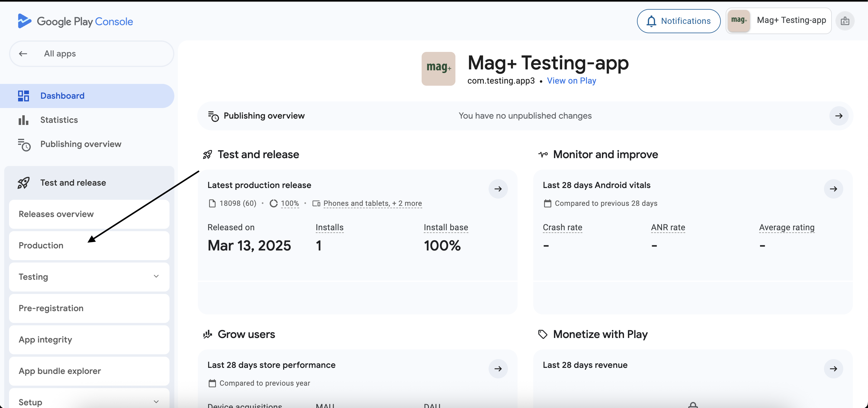Click the Publishing overview banner arrow
Viewport: 868px width, 408px height.
(839, 116)
